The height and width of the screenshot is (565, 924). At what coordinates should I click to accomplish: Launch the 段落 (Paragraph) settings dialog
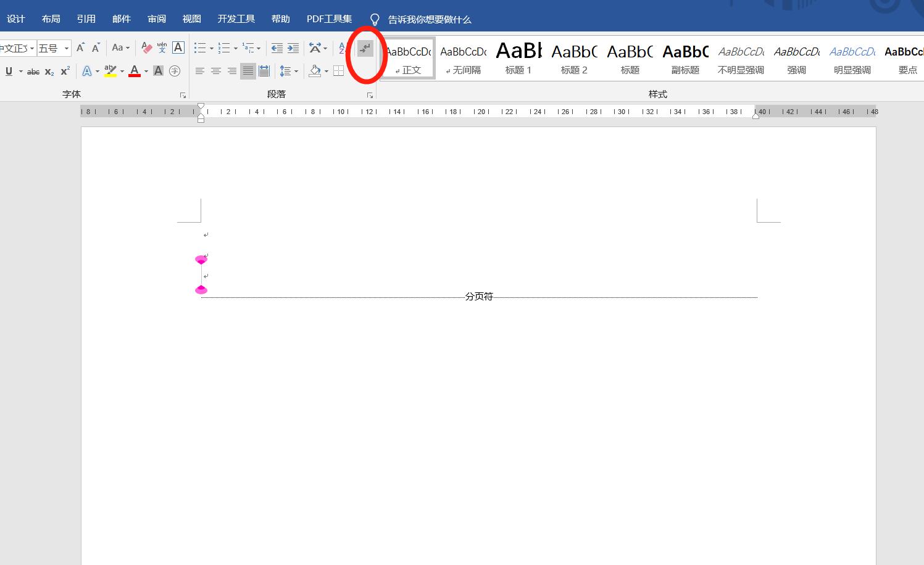click(x=370, y=95)
